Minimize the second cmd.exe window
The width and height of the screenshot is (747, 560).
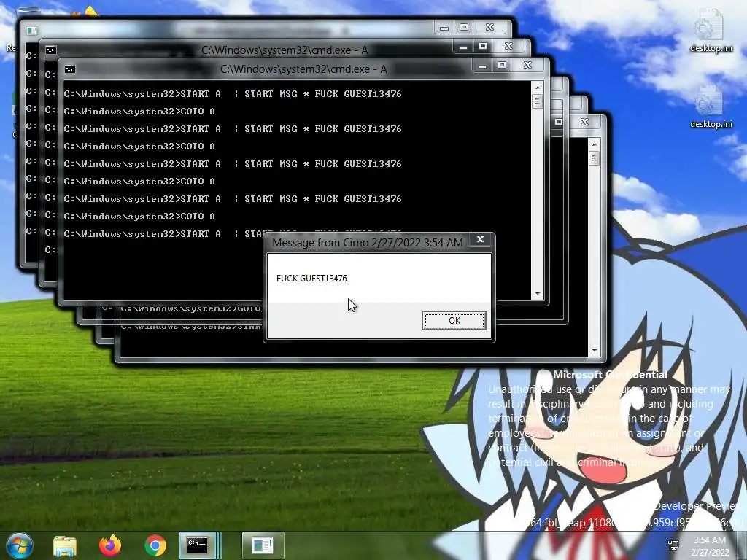463,47
